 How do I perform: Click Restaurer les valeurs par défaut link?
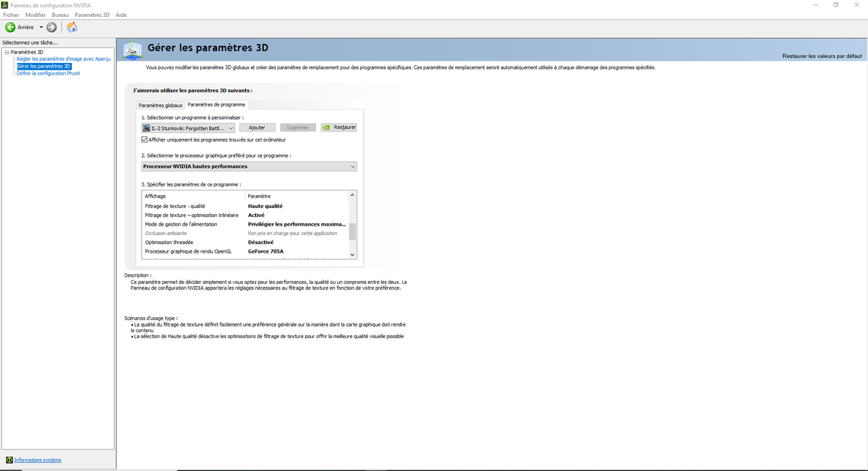[x=822, y=56]
